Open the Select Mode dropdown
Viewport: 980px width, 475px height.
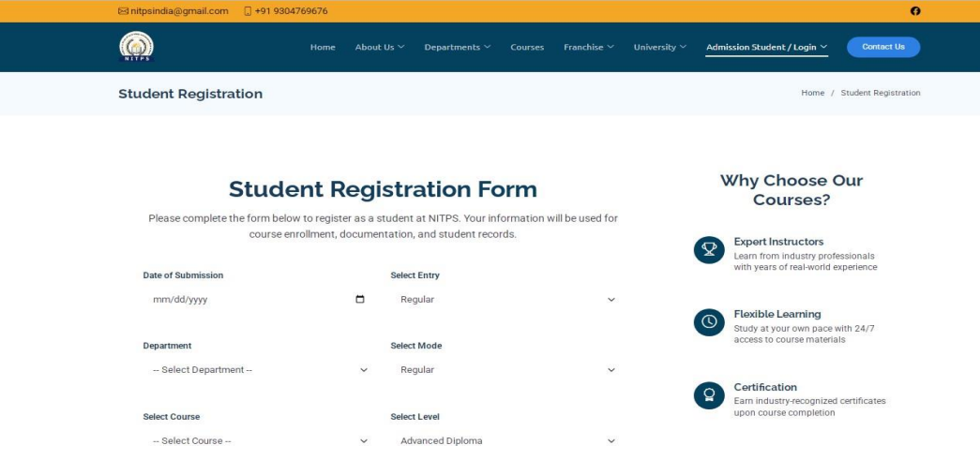tap(507, 370)
